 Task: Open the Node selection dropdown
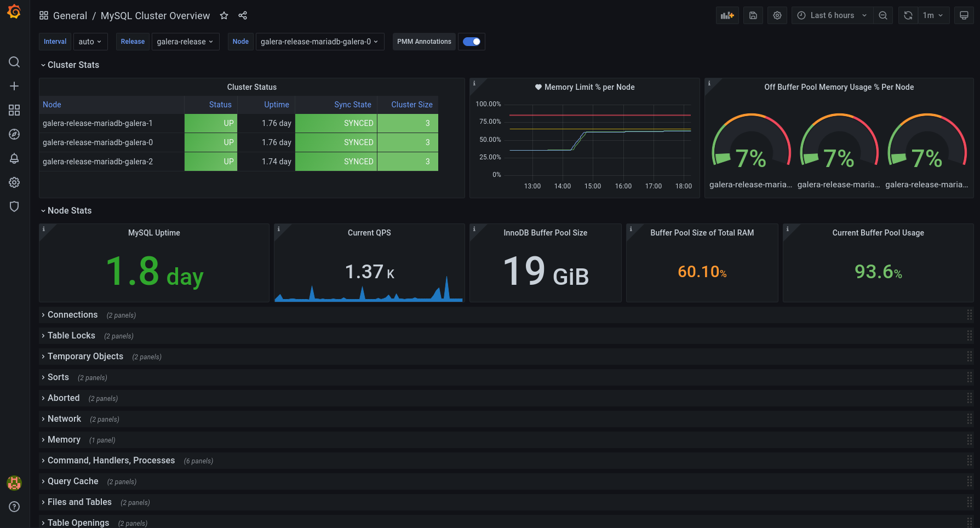pyautogui.click(x=320, y=42)
